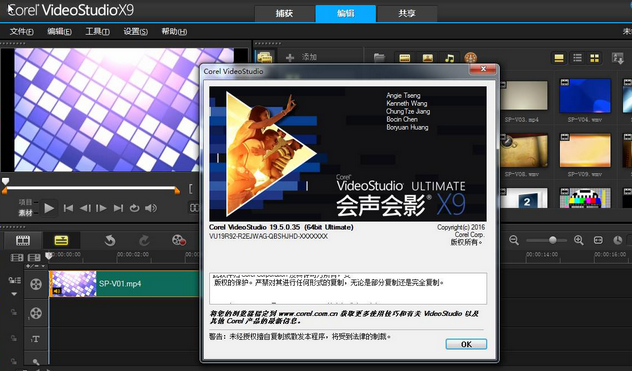Click the timeline playhead marker
This screenshot has height=371, width=632.
point(49,255)
